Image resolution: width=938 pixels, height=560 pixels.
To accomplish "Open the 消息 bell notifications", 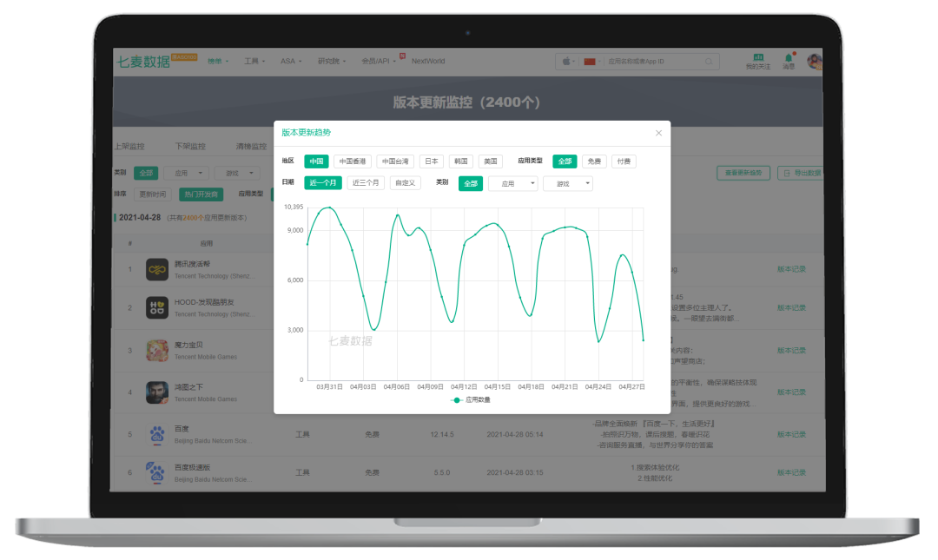I will (789, 58).
